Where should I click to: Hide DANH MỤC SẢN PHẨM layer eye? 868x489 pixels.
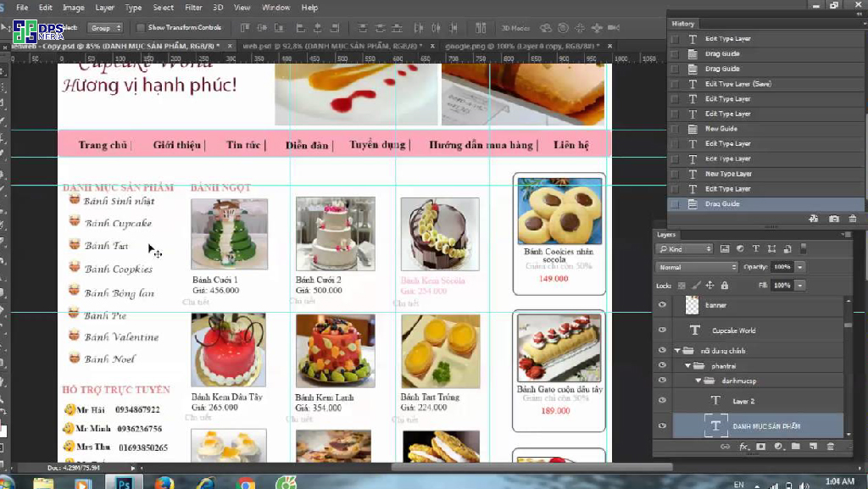(662, 425)
